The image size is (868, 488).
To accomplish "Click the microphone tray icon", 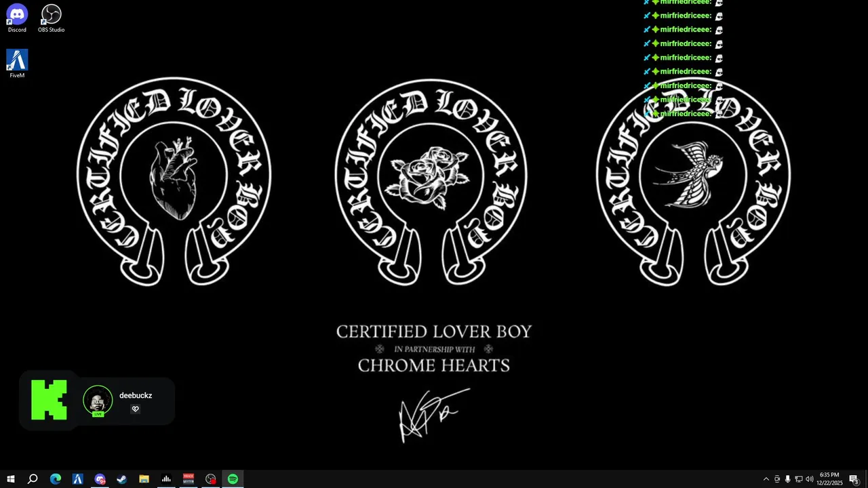I will pyautogui.click(x=787, y=479).
